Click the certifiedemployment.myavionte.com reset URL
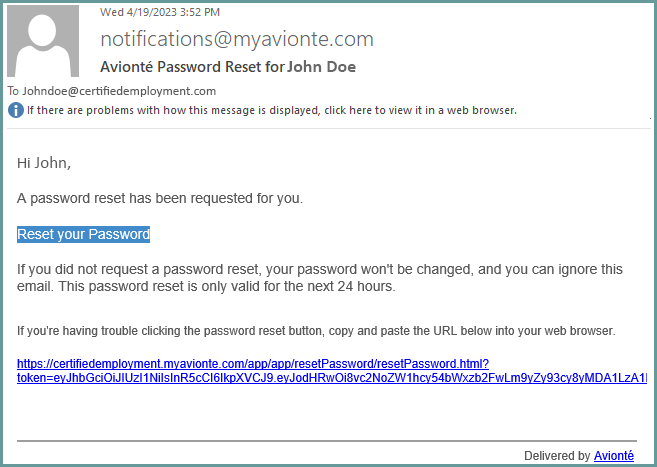This screenshot has width=657, height=467. coord(253,364)
